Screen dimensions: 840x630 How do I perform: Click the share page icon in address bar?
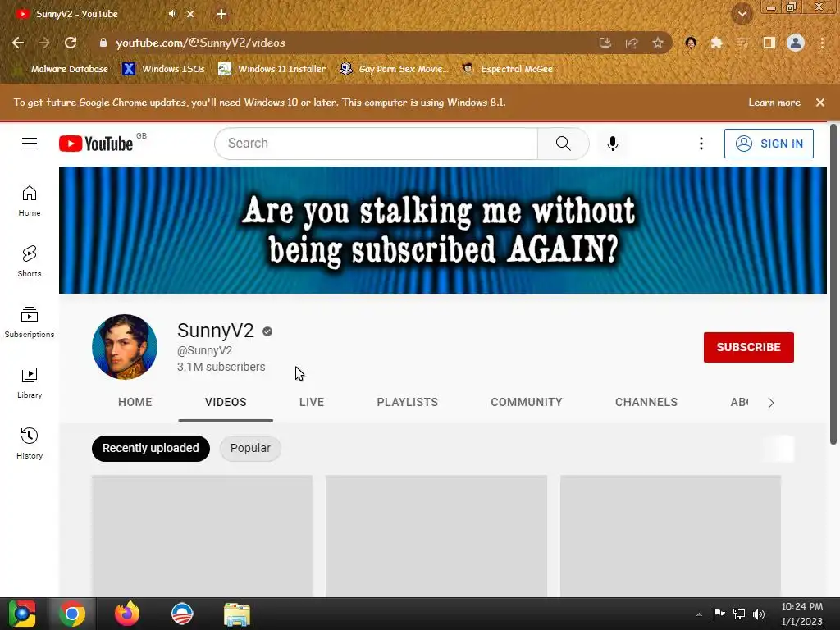click(x=632, y=43)
